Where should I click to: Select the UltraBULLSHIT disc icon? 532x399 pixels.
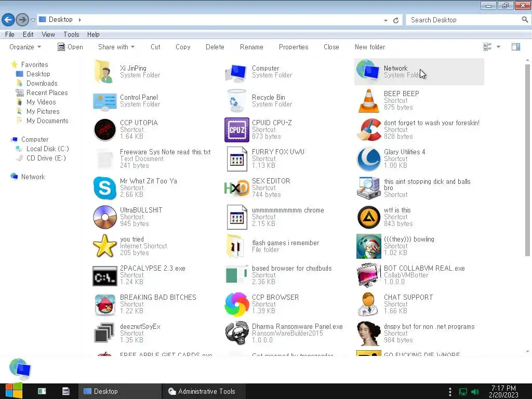(104, 217)
